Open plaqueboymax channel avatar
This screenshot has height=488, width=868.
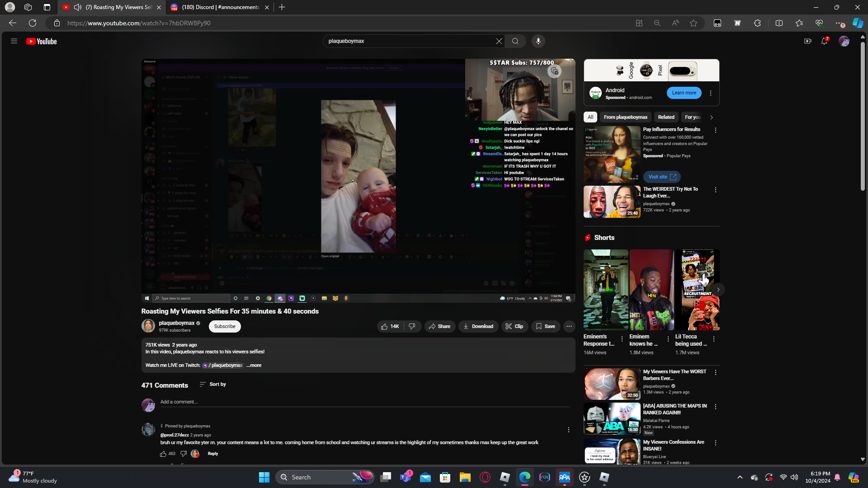click(148, 326)
